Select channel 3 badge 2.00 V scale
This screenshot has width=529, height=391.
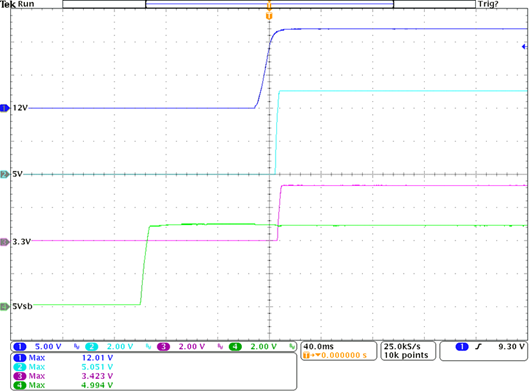(181, 346)
